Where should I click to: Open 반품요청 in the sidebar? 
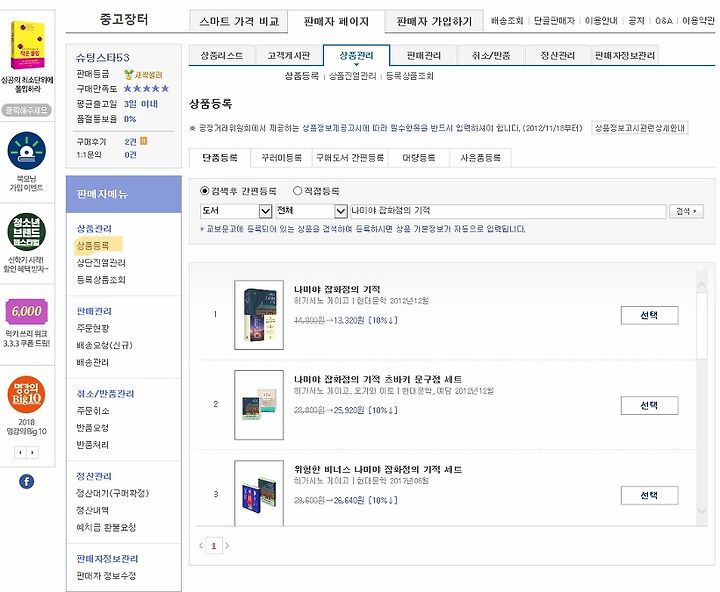click(x=93, y=428)
